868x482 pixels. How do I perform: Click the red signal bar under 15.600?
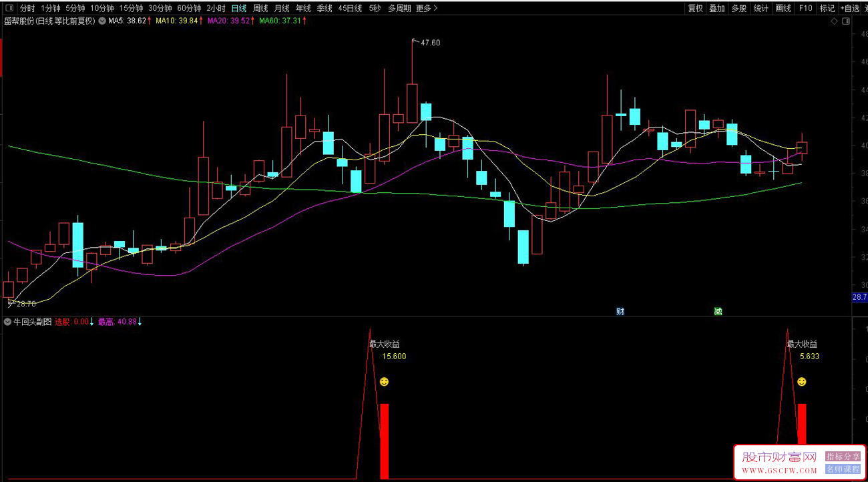click(384, 441)
